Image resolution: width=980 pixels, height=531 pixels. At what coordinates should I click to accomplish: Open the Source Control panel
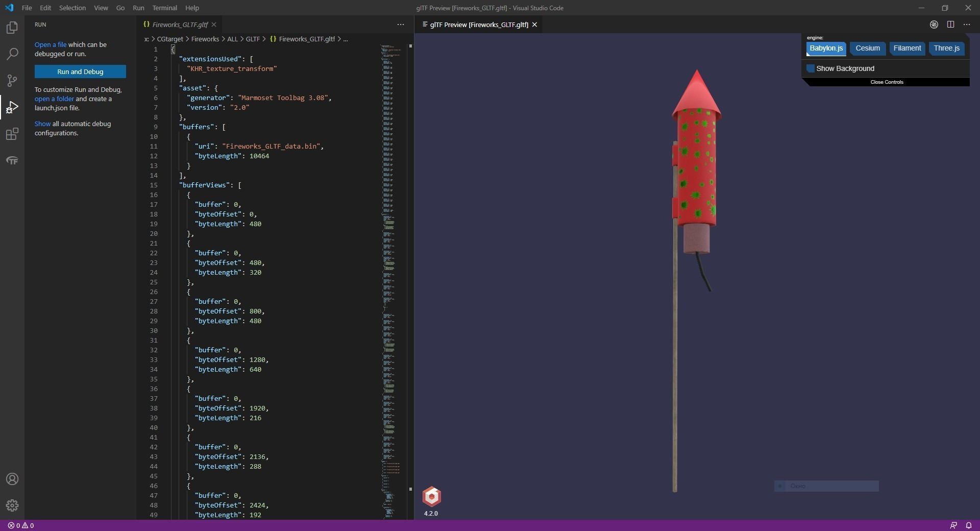[12, 81]
